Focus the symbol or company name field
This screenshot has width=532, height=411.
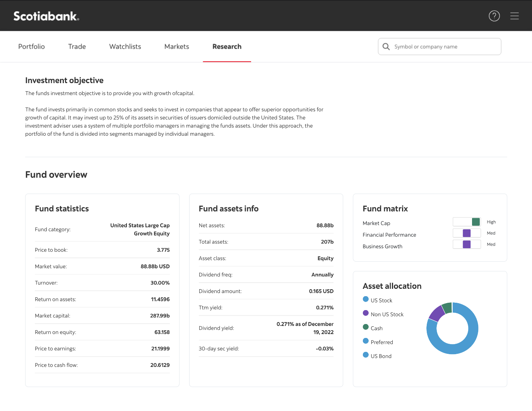point(445,47)
